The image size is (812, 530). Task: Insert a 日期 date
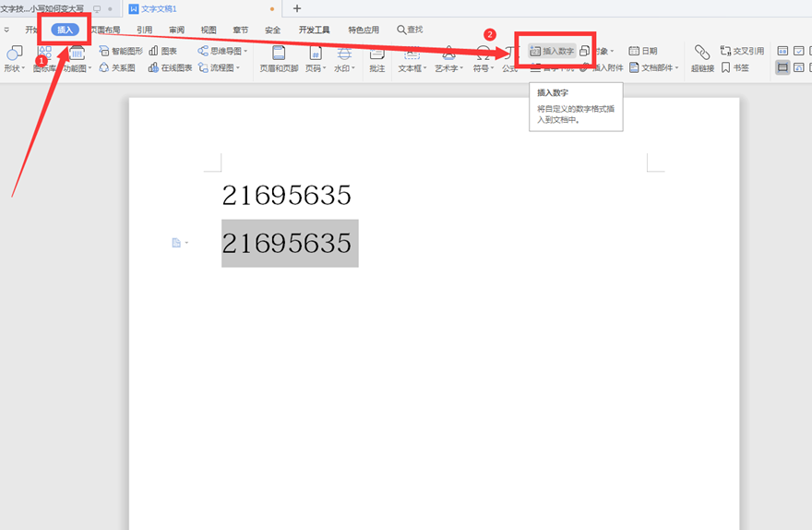(x=642, y=51)
